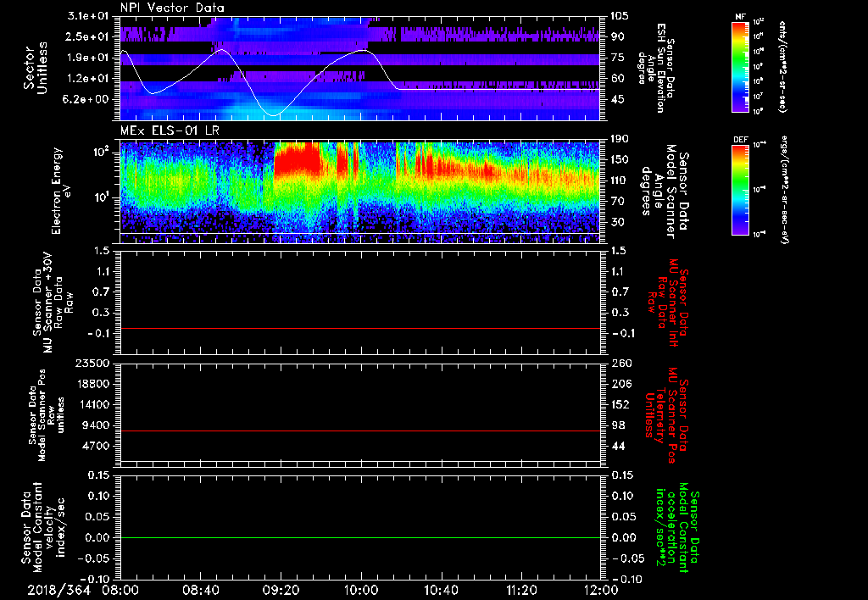Click the 18800 scanner position tick
Screen dimensions: 868x600
point(93,384)
